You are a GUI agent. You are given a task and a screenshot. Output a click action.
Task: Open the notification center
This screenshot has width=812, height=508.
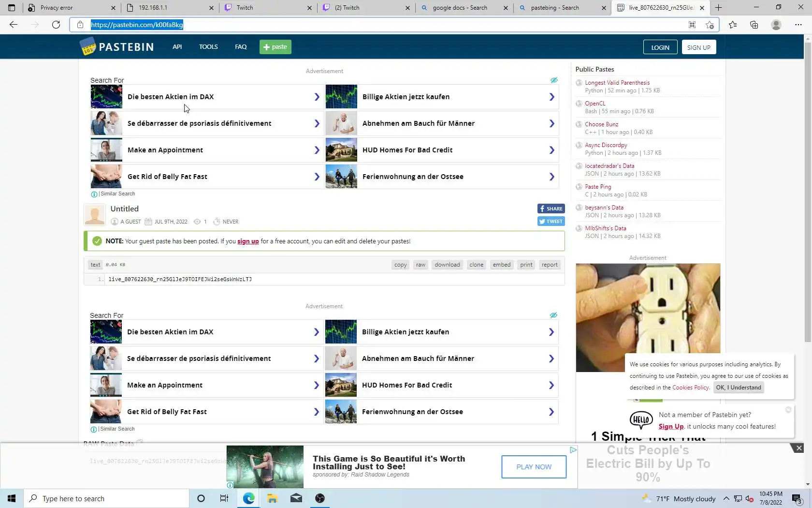point(797,499)
